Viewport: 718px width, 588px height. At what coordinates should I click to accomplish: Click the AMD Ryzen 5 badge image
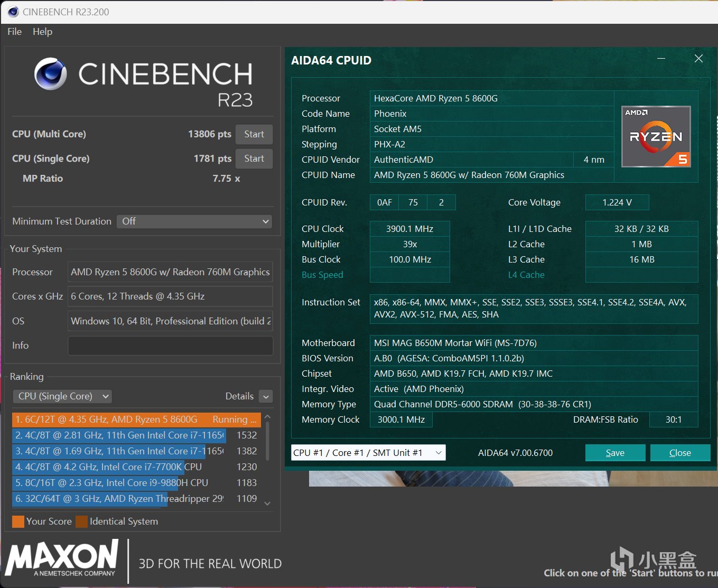coord(656,137)
